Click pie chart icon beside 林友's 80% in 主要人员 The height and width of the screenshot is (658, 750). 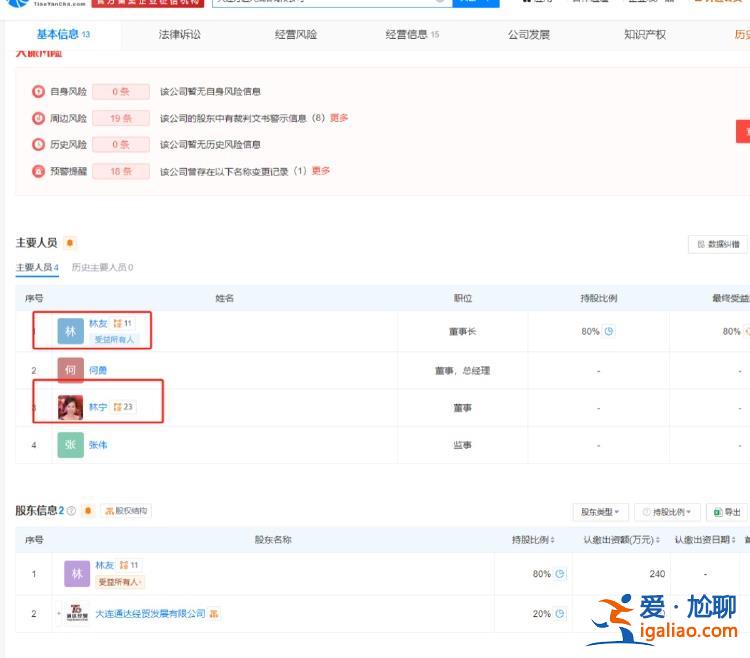(x=608, y=331)
